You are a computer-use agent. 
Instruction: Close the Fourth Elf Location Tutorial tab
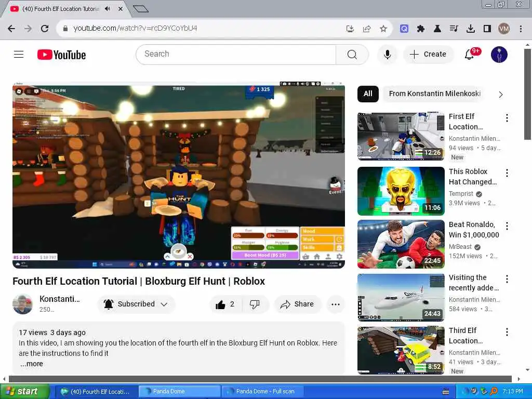(120, 9)
